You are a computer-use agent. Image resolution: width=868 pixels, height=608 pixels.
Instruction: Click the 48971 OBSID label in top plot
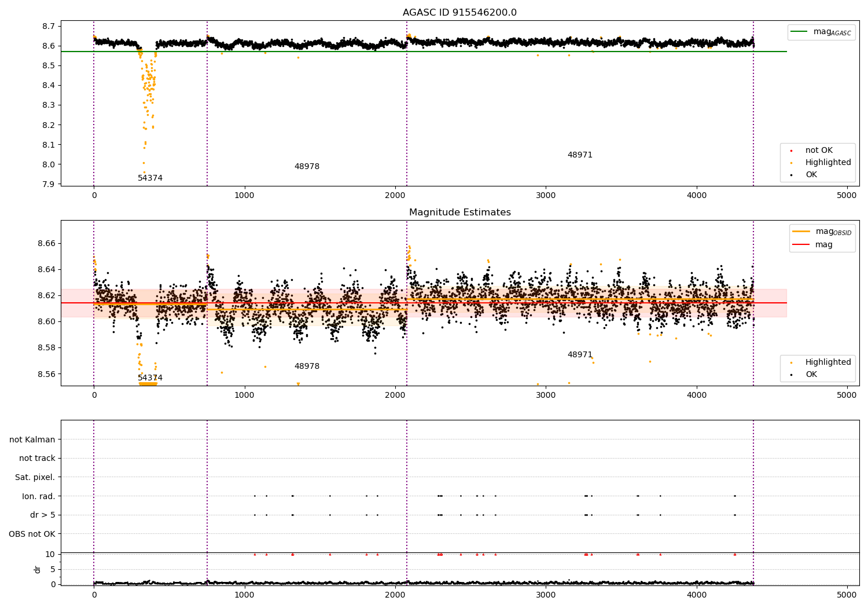coord(580,155)
